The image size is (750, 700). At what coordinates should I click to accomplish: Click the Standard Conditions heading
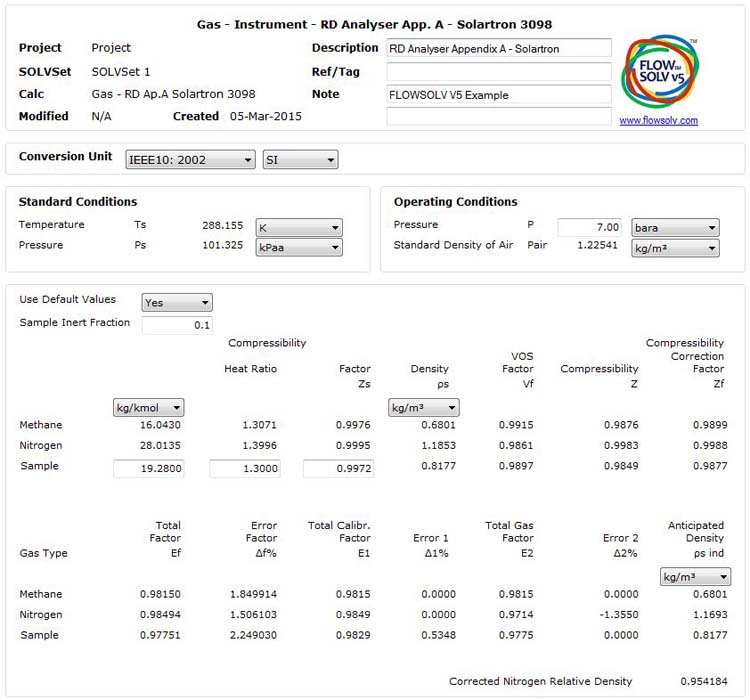click(78, 202)
